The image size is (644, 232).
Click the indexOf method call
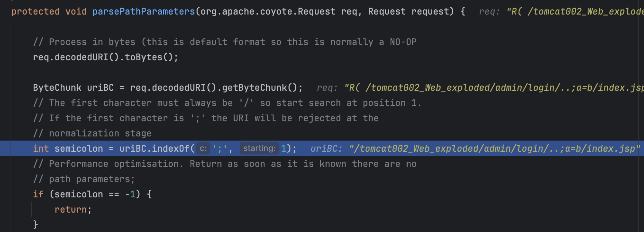171,149
